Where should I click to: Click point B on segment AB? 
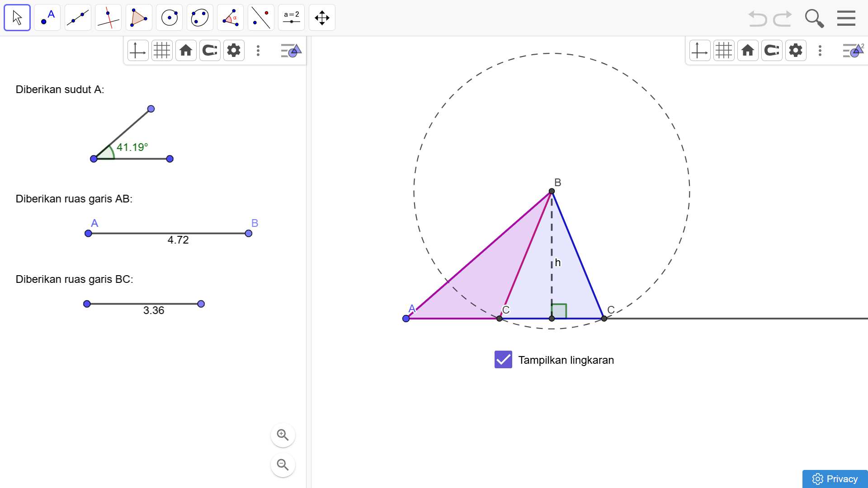(248, 234)
